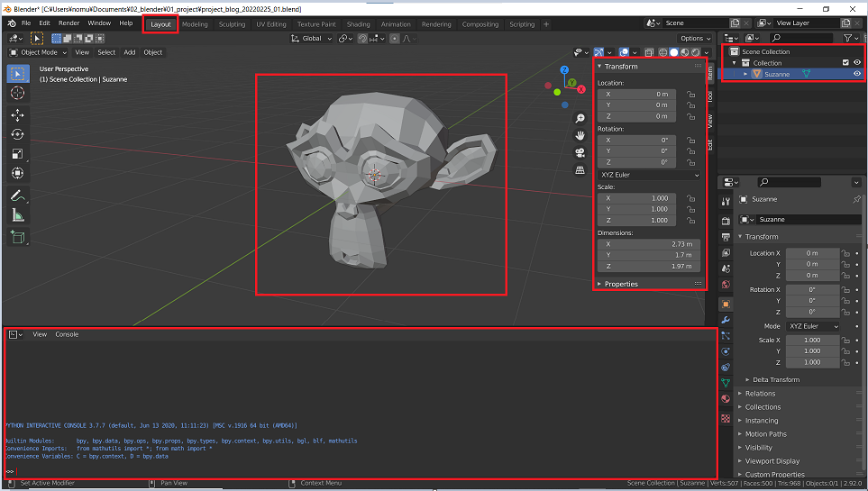Open the View Layer properties tab
Image resolution: width=868 pixels, height=491 pixels.
coord(726,253)
